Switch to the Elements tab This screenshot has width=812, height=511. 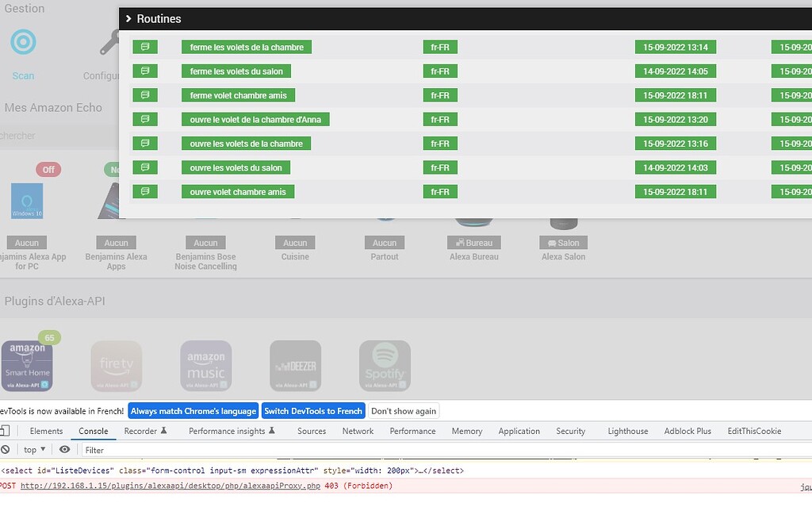[x=46, y=431]
